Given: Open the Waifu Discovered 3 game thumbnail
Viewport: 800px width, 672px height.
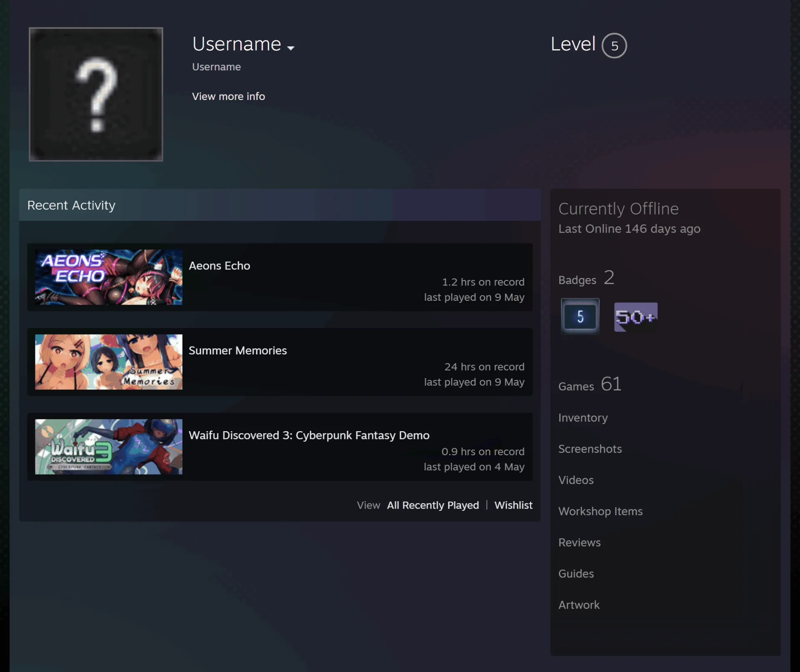Looking at the screenshot, I should (109, 447).
